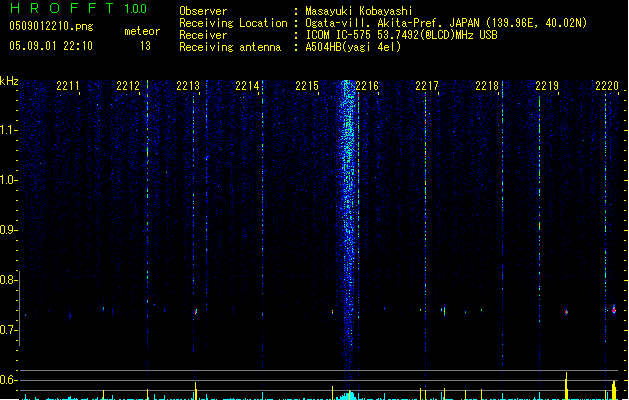629x400 pixels.
Task: Click the "Receiving Location" label
Action: pyautogui.click(x=233, y=23)
